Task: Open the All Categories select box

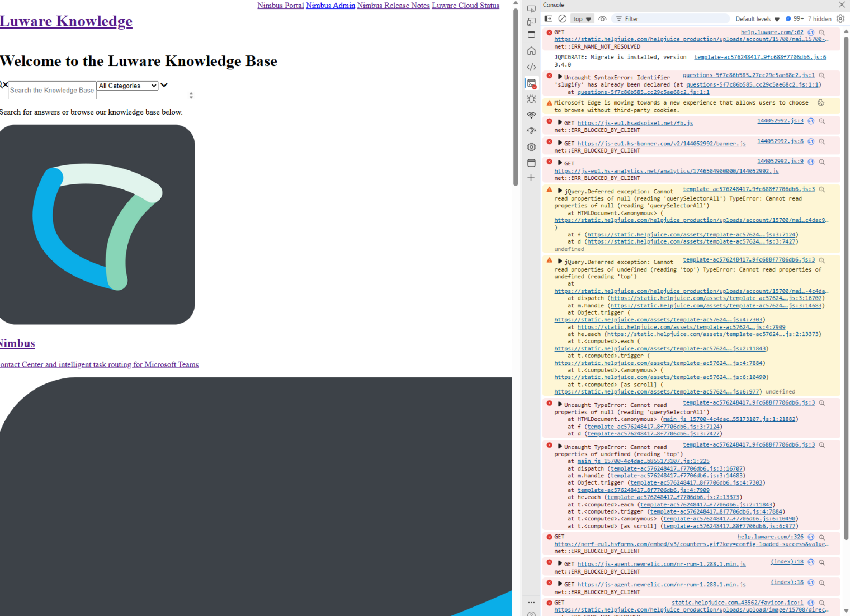Action: tap(127, 86)
